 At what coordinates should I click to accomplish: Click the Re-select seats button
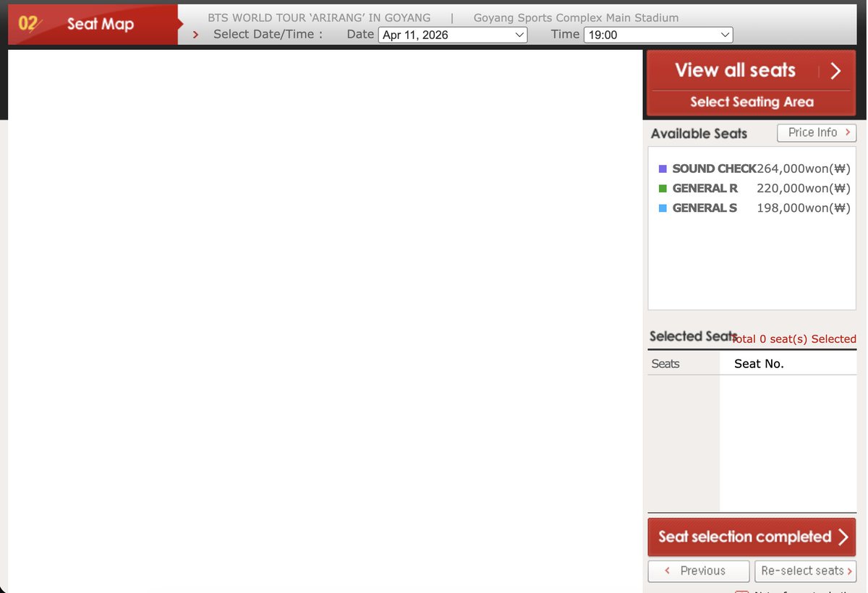[x=805, y=571]
